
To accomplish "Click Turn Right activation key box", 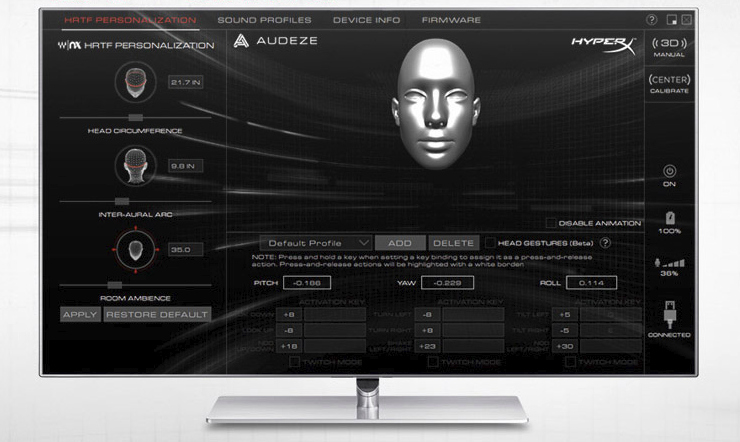I will coord(473,330).
